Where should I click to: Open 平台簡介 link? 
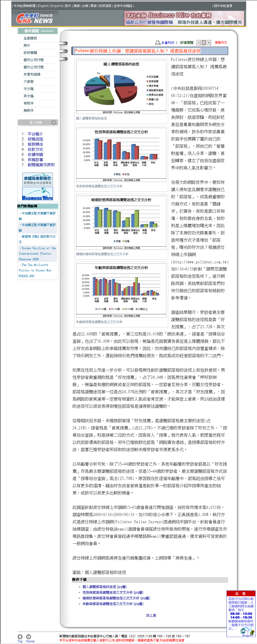35,134
